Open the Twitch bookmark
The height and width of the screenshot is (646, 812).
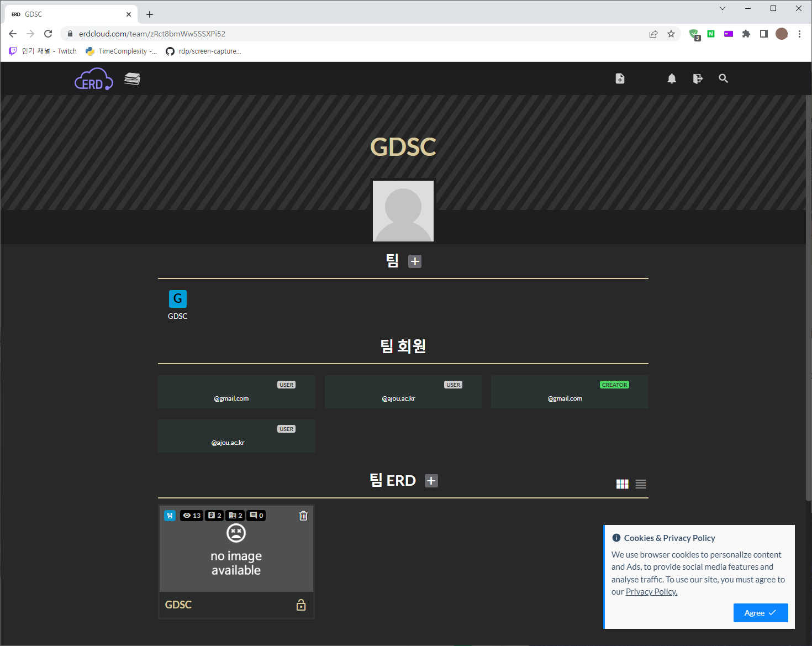point(43,51)
